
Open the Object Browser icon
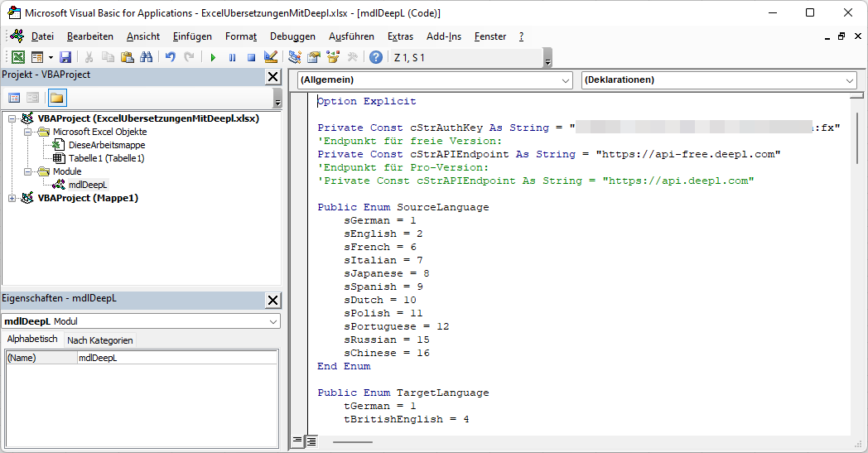coord(333,57)
